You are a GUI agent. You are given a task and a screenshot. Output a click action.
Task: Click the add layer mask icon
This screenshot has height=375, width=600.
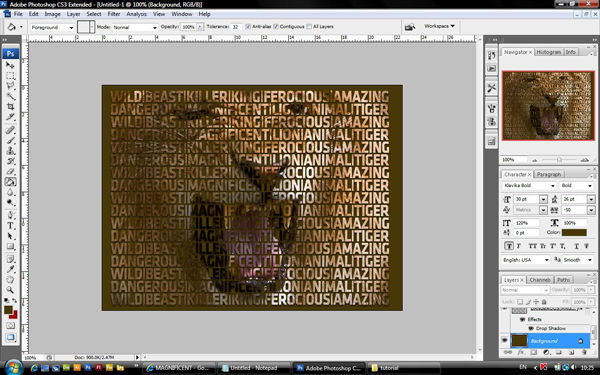(x=533, y=352)
